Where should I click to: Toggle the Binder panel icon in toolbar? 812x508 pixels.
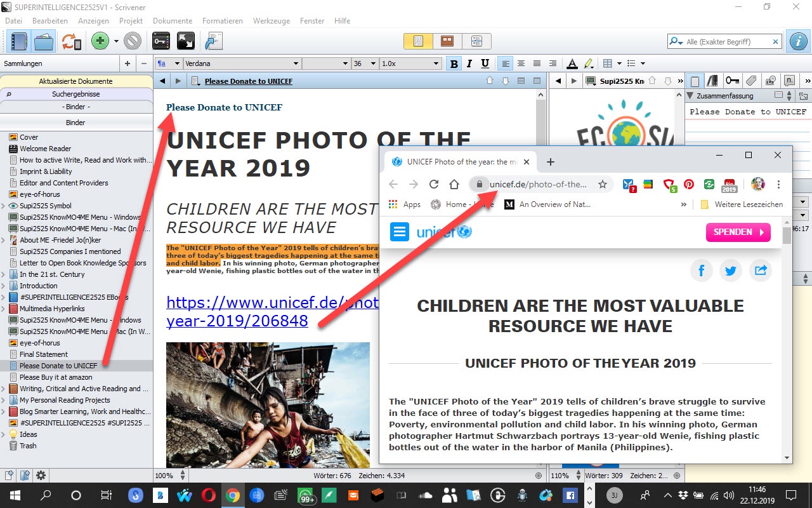(19, 41)
